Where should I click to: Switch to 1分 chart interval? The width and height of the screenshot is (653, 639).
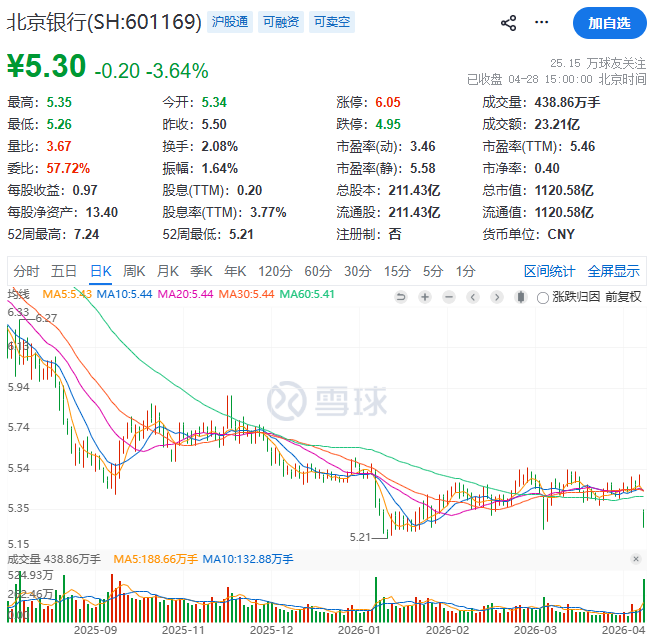(465, 271)
